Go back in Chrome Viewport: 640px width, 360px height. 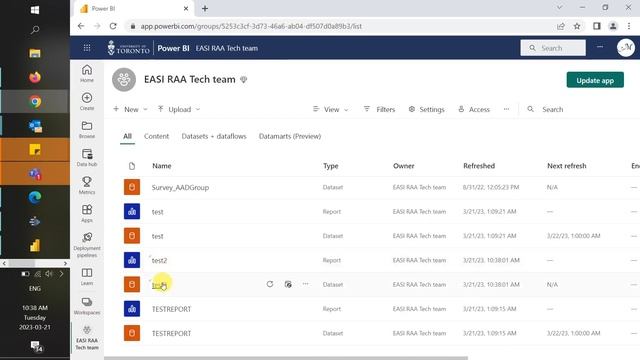[81, 26]
